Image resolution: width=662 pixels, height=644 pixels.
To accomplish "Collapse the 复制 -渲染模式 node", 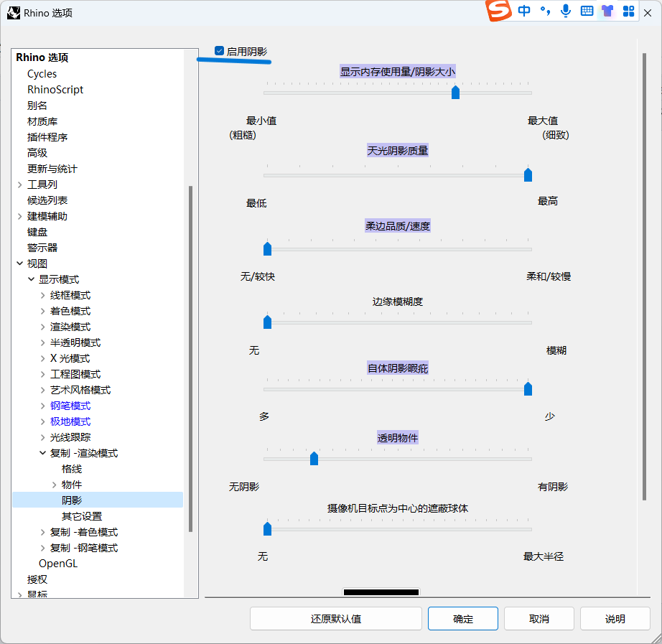I will tap(42, 453).
